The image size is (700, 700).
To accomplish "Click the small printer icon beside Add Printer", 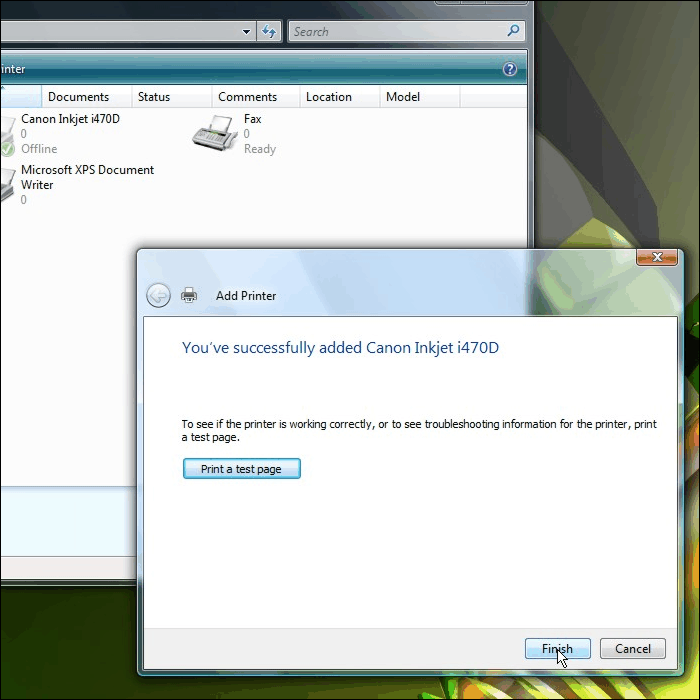I will pyautogui.click(x=189, y=296).
